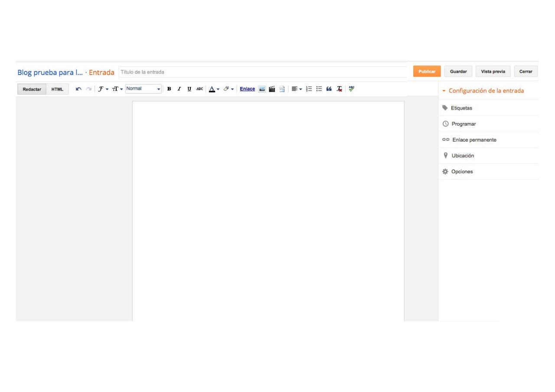Toggle underline text formatting
Image resolution: width=555 pixels, height=392 pixels.
tap(189, 89)
